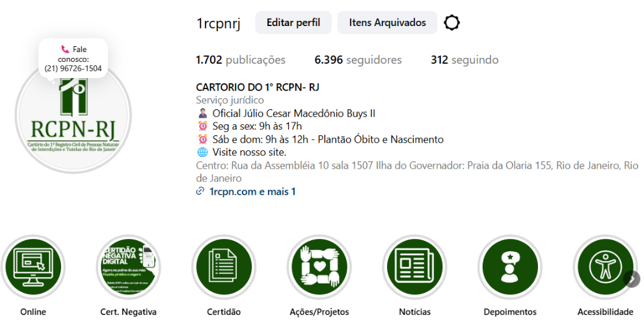Click the alarm clock beside Sáb e dom
This screenshot has width=644, height=330.
[202, 139]
